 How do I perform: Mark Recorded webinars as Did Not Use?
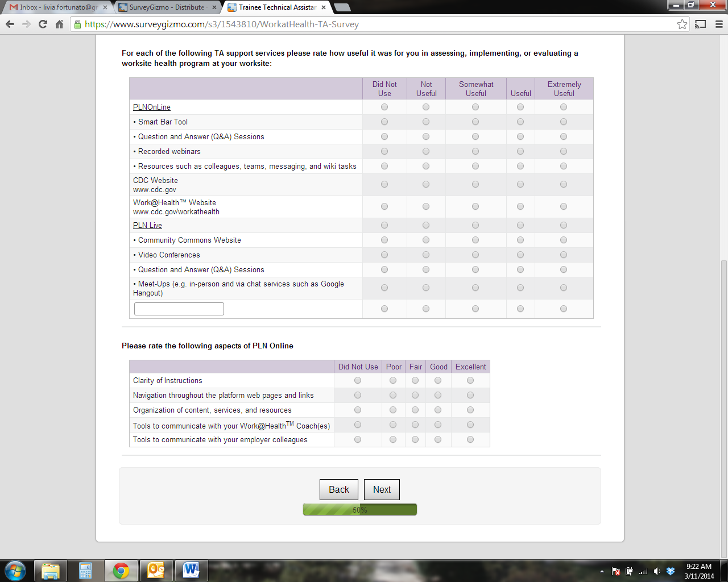384,151
